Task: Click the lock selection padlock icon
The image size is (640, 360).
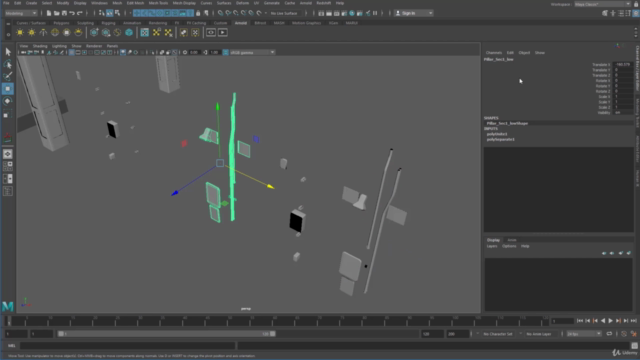Action: pos(198,13)
